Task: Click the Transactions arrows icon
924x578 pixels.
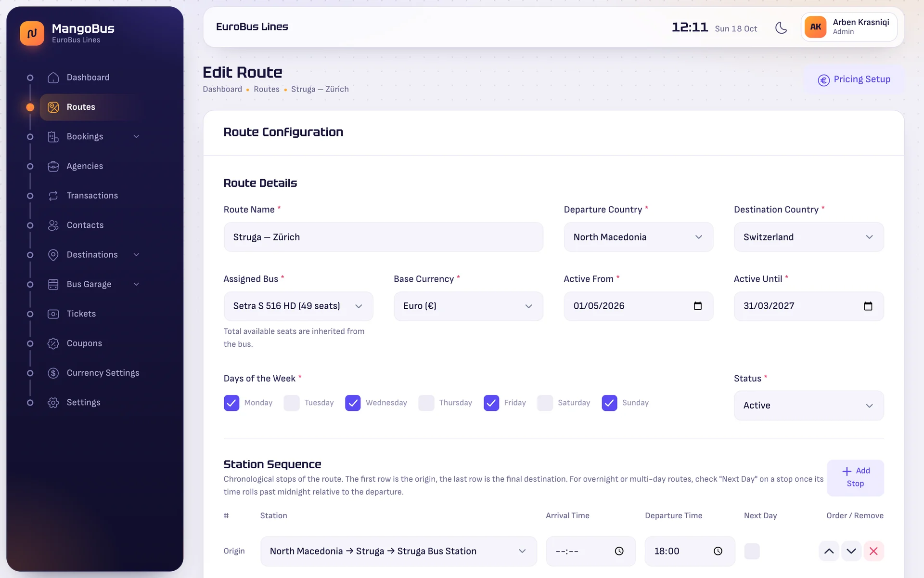Action: 53,196
